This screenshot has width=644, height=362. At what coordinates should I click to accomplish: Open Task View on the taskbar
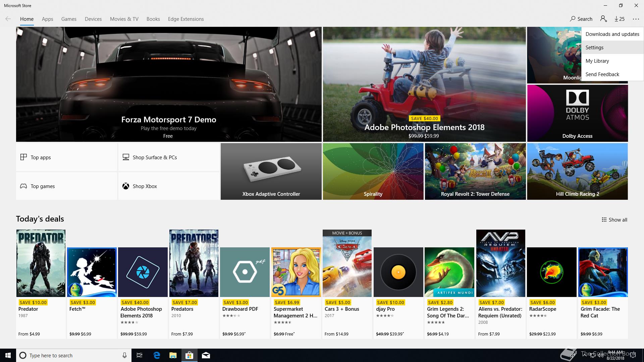(140, 355)
